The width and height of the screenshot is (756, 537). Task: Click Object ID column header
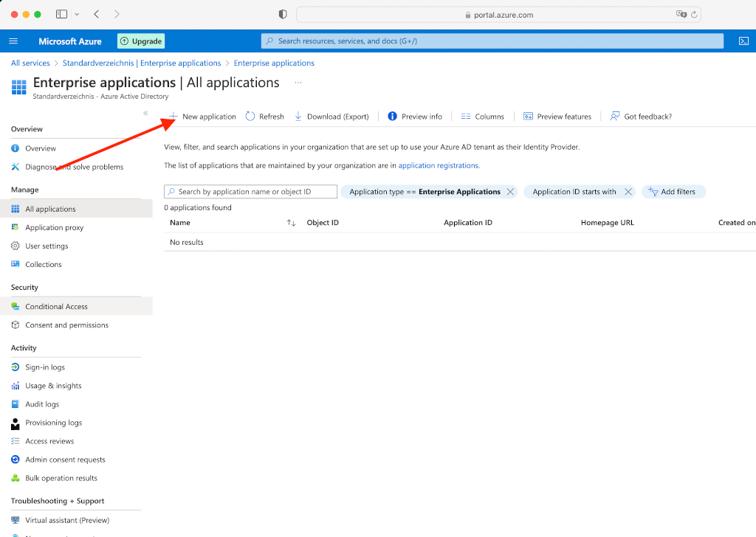[x=323, y=223]
